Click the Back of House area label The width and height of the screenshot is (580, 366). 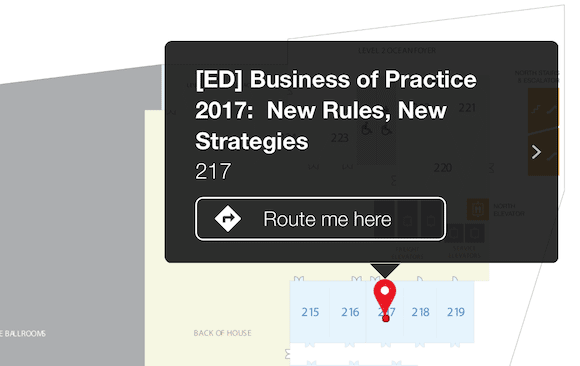222,333
